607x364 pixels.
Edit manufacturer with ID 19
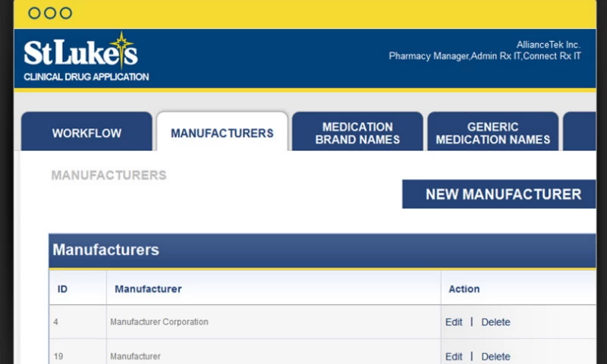pos(454,356)
